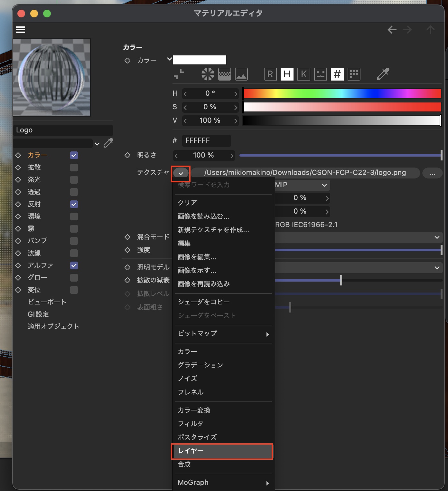Select the color wheel mode icon
448x491 pixels.
pos(208,74)
